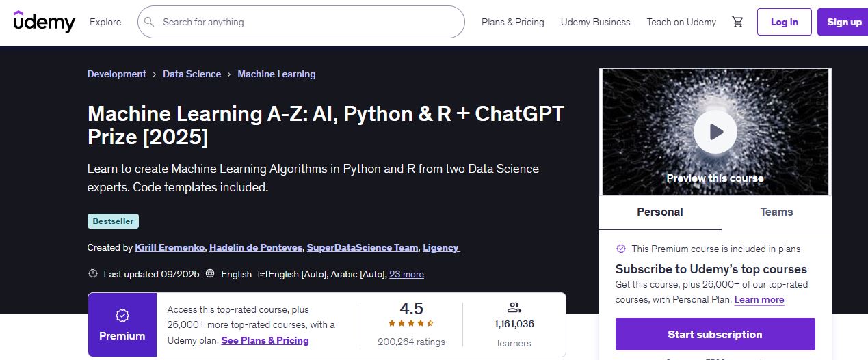Viewport: 868px width, 360px height.
Task: Click the Premium badge icon
Action: [122, 316]
